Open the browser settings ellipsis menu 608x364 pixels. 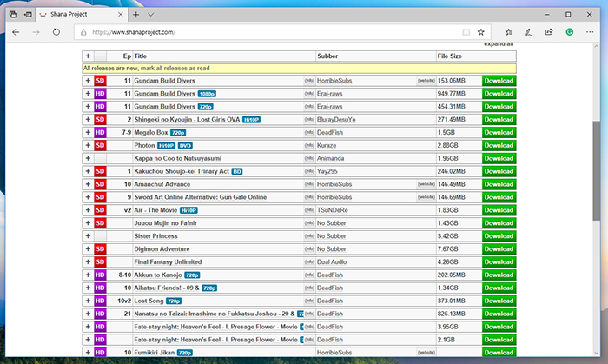click(590, 32)
